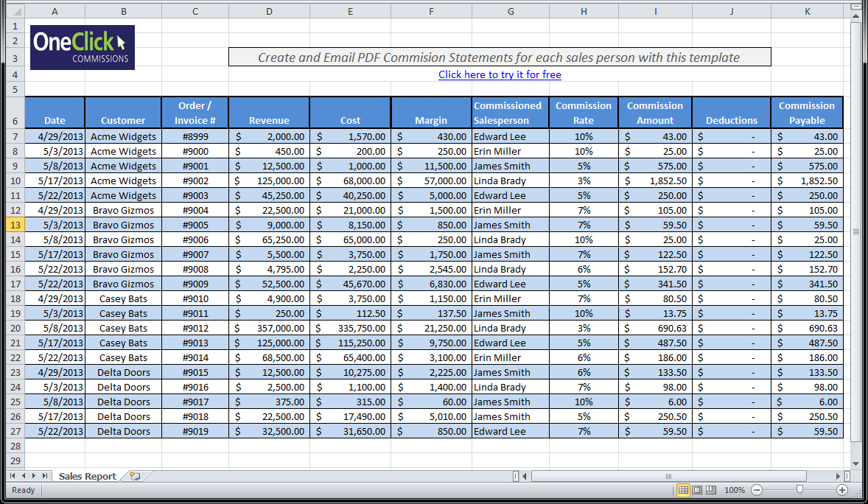Open the 'Click here to try it for free' link
The height and width of the screenshot is (504, 868).
pos(500,74)
